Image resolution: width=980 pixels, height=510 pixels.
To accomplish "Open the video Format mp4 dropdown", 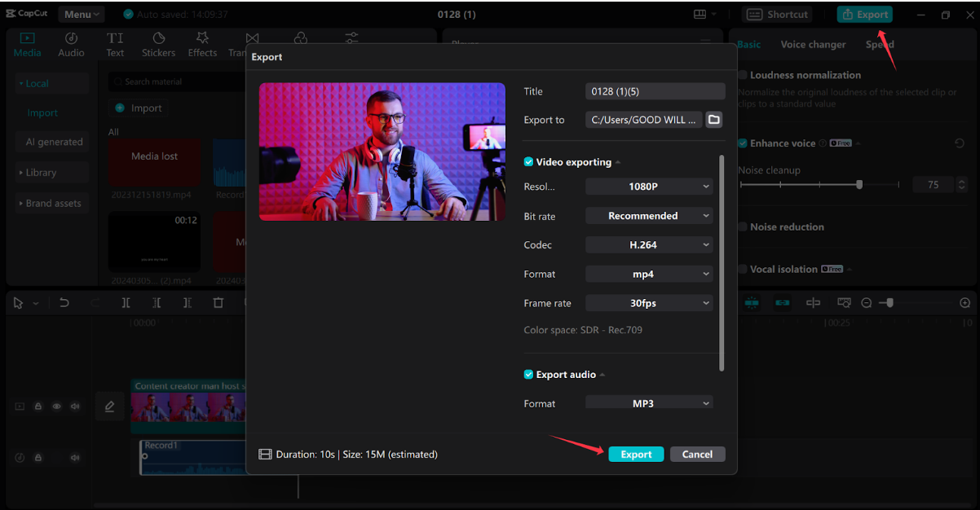I will (649, 275).
